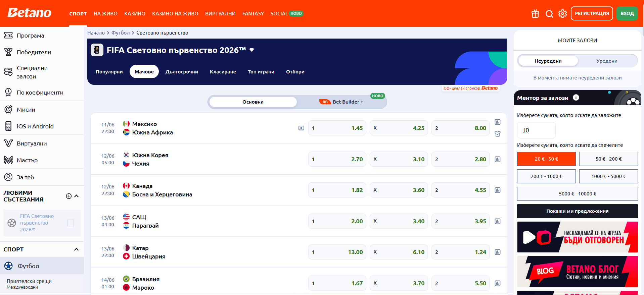Open FANTASY menu

point(253,14)
